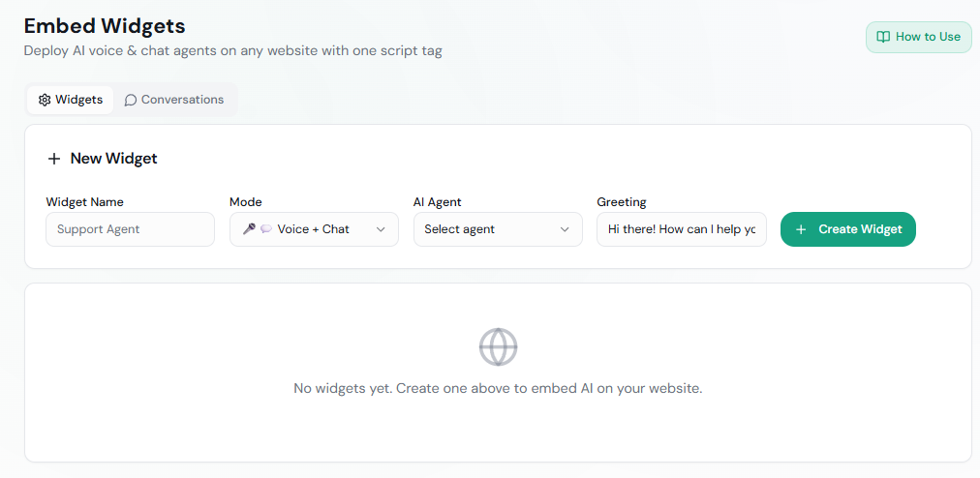Click the 'No widgets yet' message text
980x478 pixels.
click(498, 388)
